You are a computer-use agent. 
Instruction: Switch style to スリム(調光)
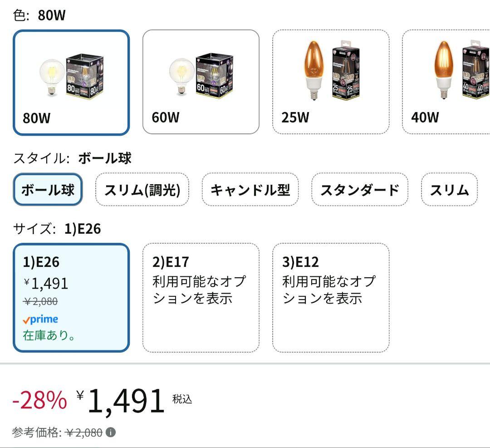(142, 190)
